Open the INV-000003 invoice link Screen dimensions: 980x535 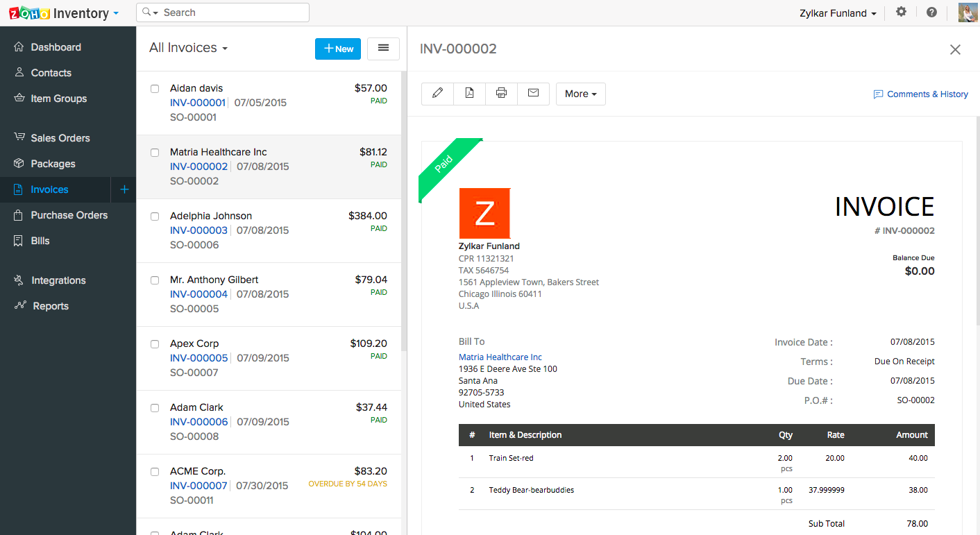[198, 230]
